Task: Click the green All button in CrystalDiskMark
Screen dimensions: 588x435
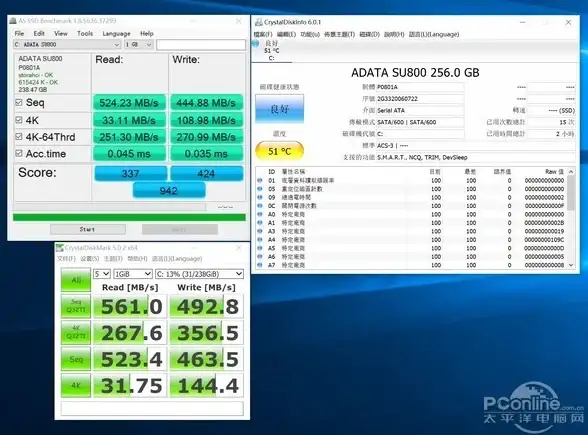Action: 76,280
